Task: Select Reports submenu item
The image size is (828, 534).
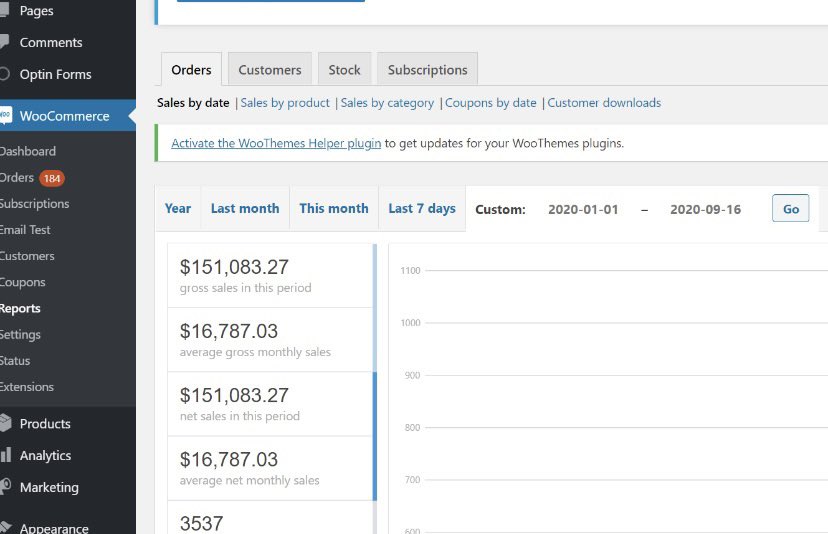Action: pyautogui.click(x=20, y=308)
